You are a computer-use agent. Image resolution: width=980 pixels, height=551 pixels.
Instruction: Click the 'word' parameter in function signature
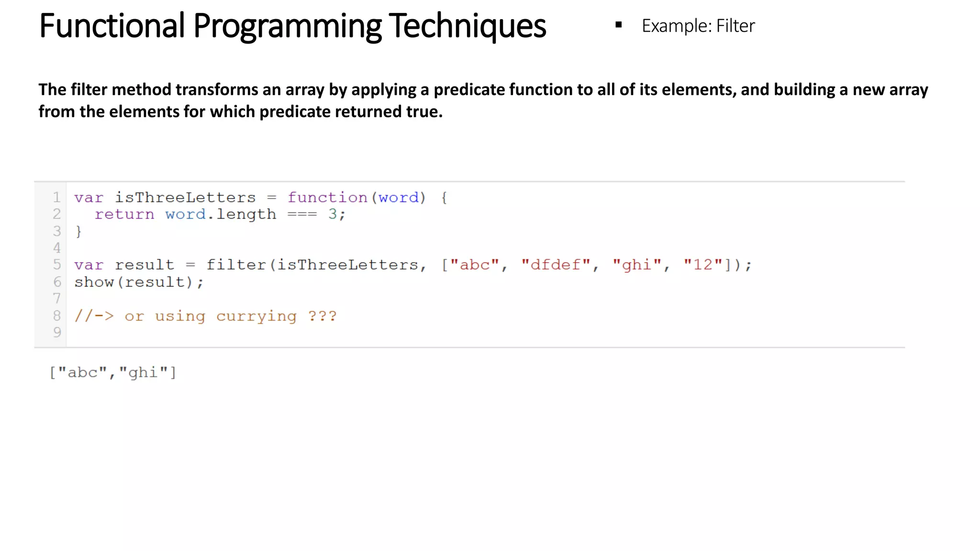coord(398,198)
